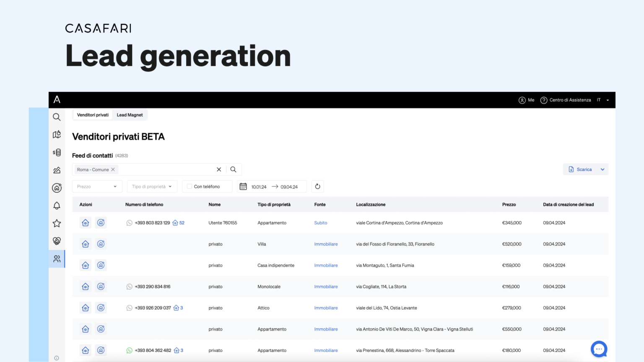Switch to Venditori privati tab
Screen dimensions: 644x362
(93, 115)
